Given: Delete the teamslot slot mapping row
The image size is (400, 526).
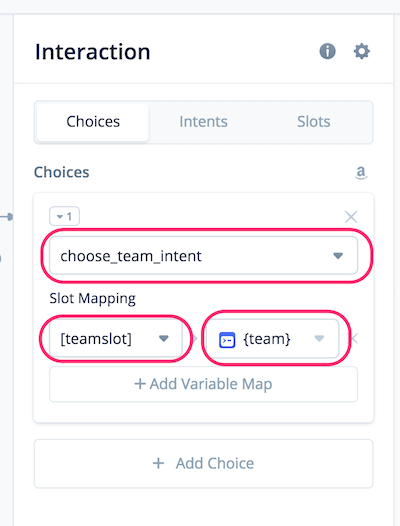Looking at the screenshot, I should pyautogui.click(x=354, y=338).
